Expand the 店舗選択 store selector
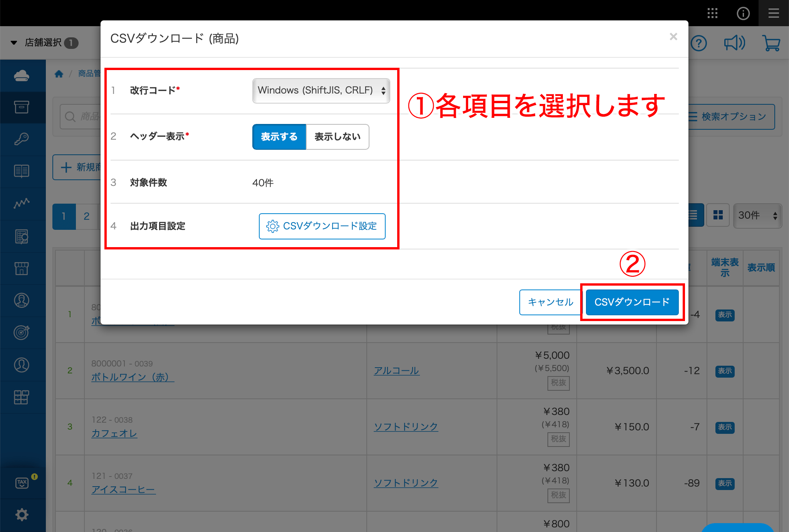 [x=44, y=43]
